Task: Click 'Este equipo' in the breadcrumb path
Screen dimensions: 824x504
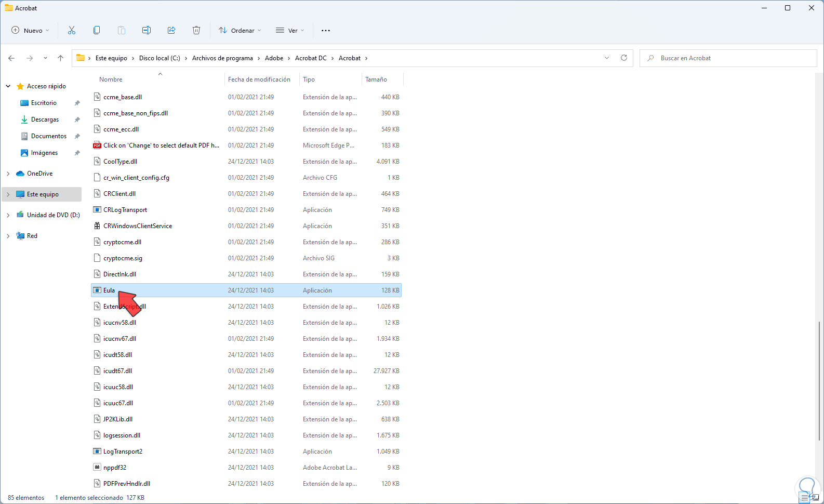Action: pos(111,58)
